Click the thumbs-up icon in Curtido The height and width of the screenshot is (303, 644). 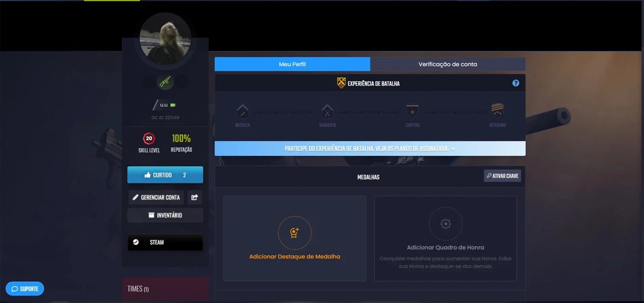[x=148, y=175]
